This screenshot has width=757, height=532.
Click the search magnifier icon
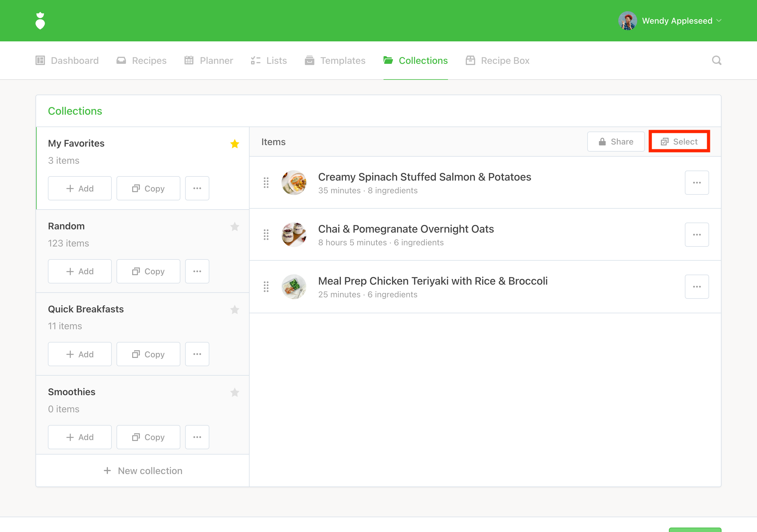point(716,60)
